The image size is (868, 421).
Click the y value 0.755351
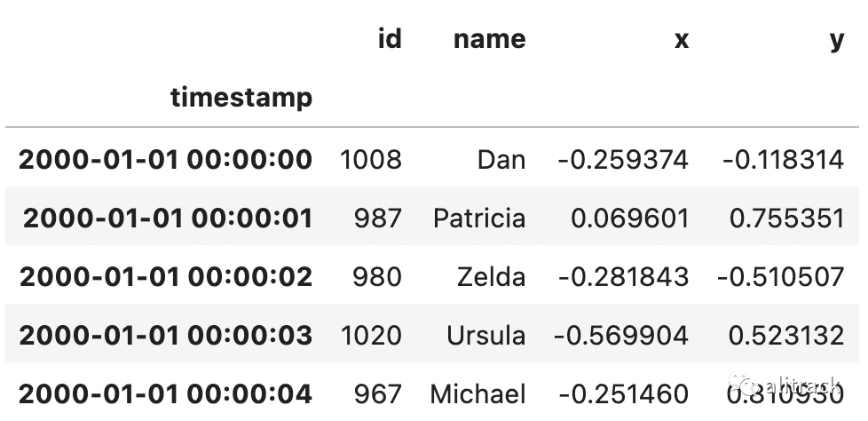tap(786, 218)
